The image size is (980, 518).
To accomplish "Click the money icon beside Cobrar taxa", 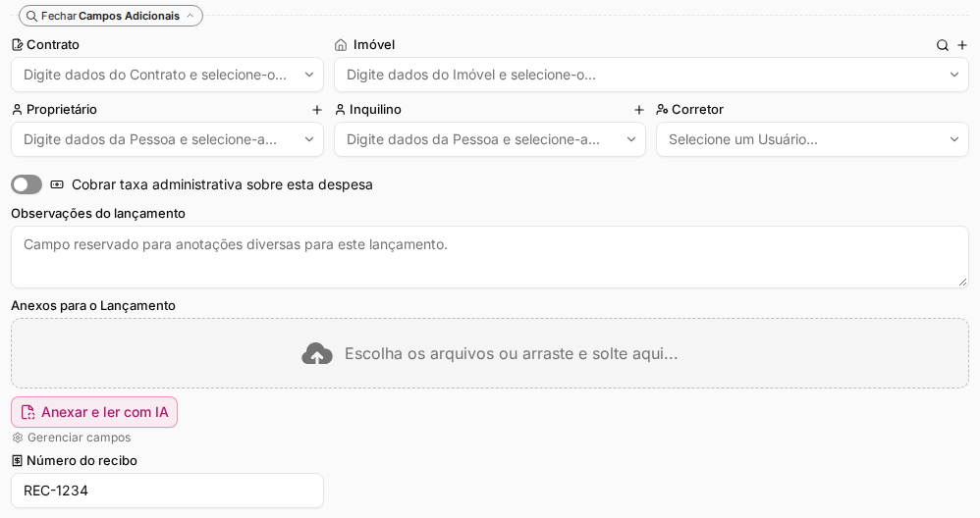I will [x=57, y=184].
